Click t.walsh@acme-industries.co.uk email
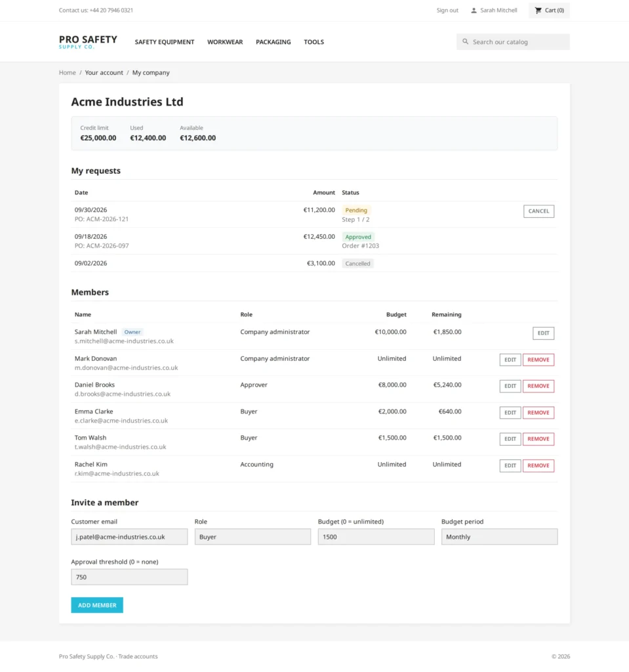Screen dimensions: 629x672 tap(121, 446)
